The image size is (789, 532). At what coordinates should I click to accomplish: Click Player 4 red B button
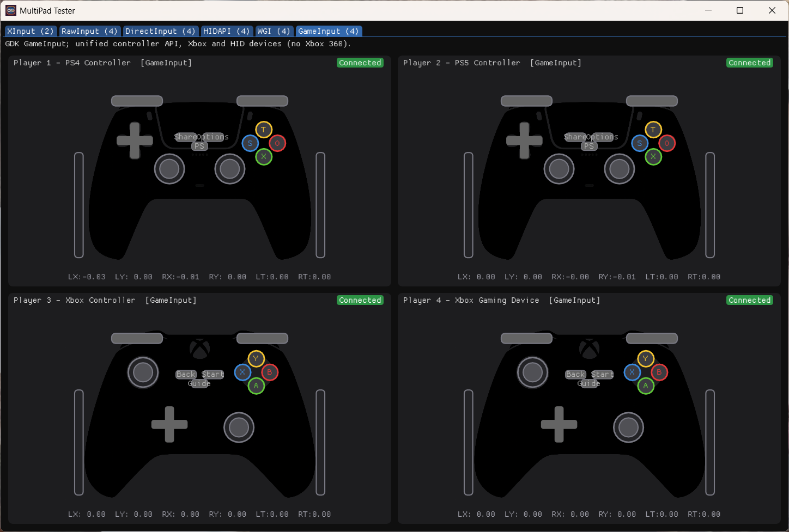point(659,372)
